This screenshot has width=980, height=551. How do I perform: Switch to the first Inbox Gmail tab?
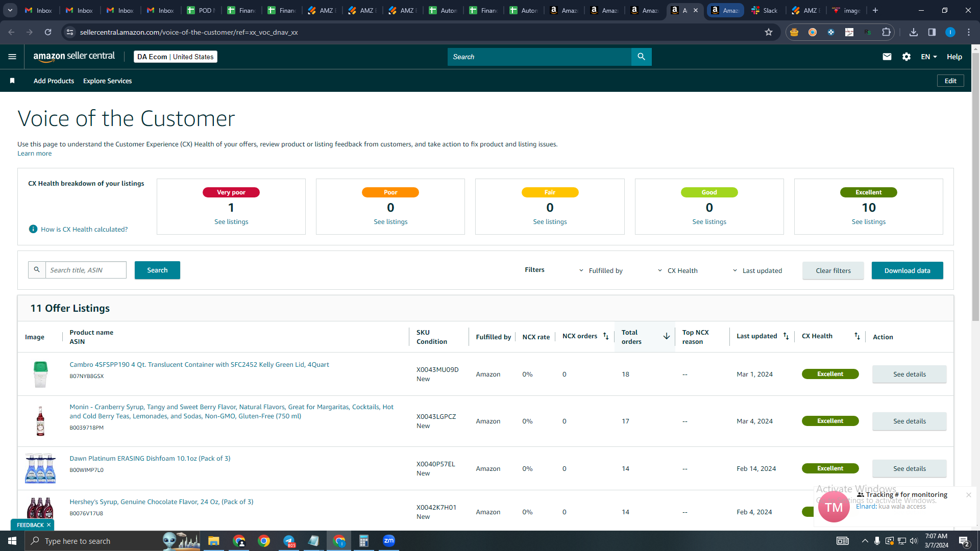[39, 10]
